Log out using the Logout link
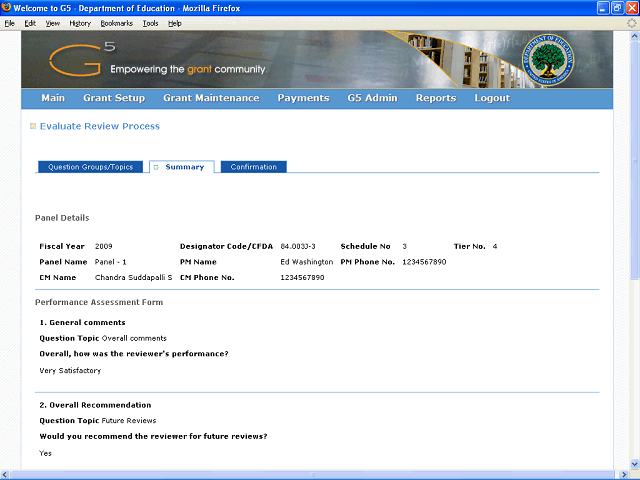 (x=492, y=98)
